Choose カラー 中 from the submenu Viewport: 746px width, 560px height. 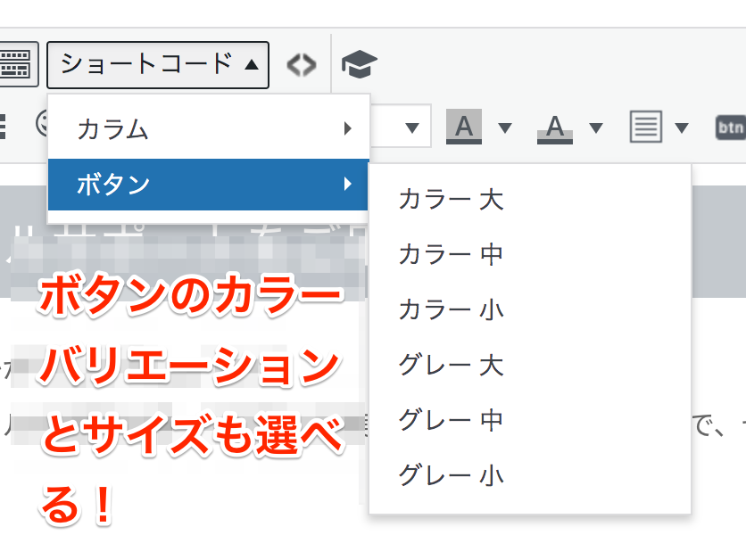[451, 254]
